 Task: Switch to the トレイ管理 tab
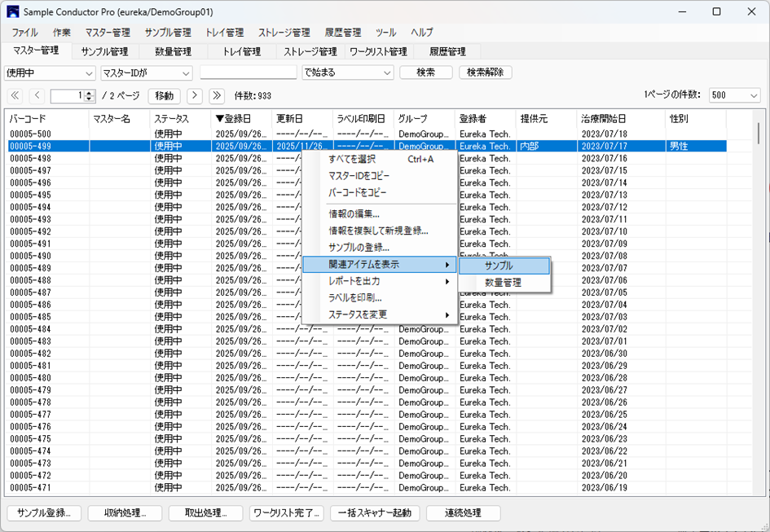pyautogui.click(x=241, y=52)
